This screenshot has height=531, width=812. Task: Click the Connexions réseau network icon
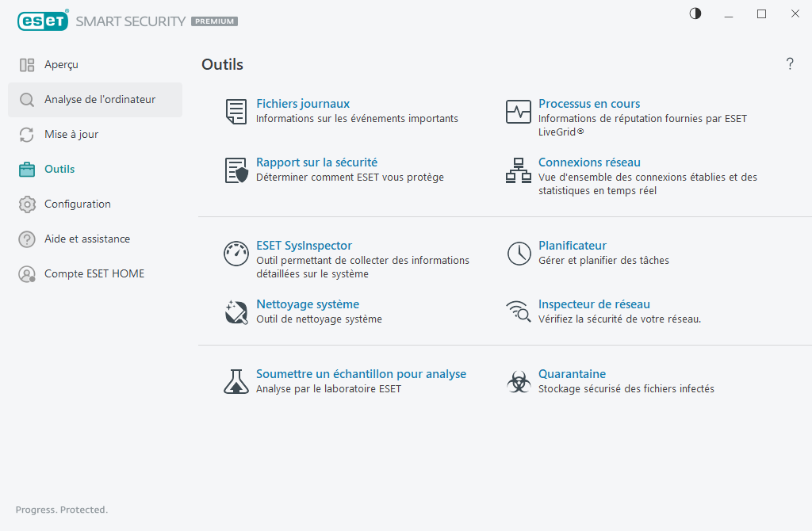pos(519,170)
